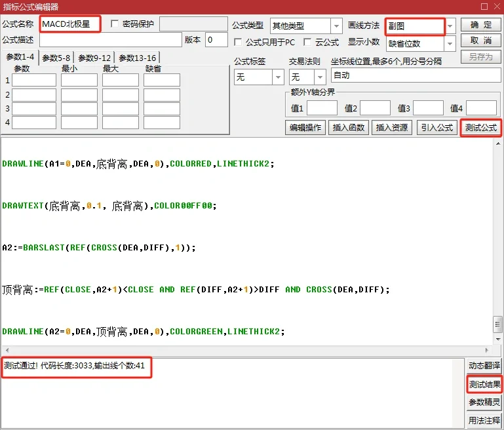This screenshot has width=504, height=430.
Task: Focus the 公式名称 field MACD北极星
Action: click(x=70, y=24)
